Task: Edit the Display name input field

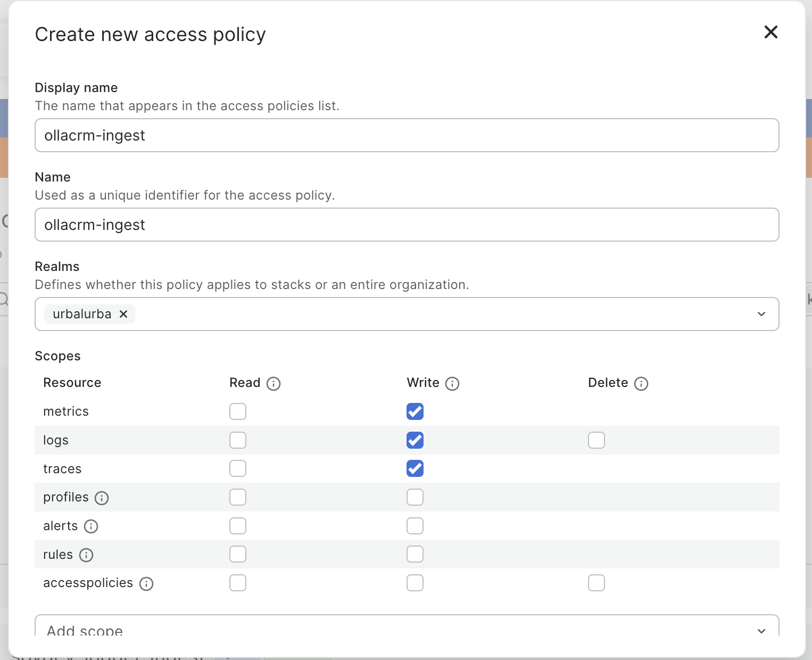Action: coord(407,135)
